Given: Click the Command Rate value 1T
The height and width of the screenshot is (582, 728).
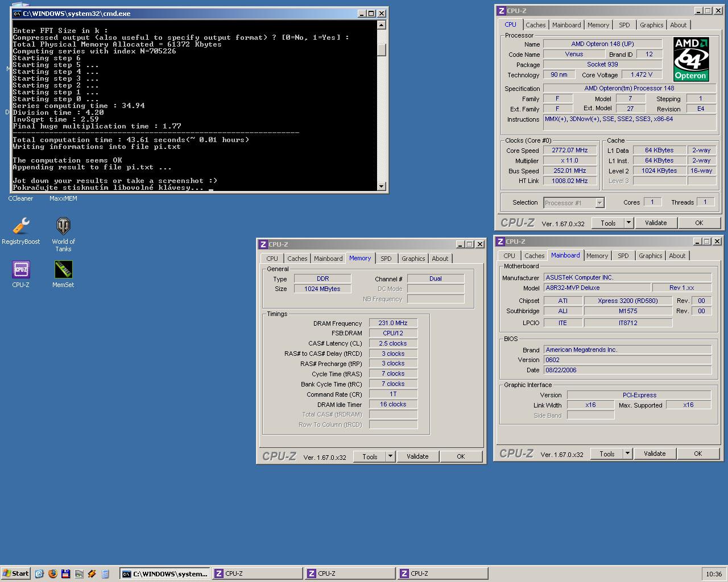Looking at the screenshot, I should pos(393,394).
